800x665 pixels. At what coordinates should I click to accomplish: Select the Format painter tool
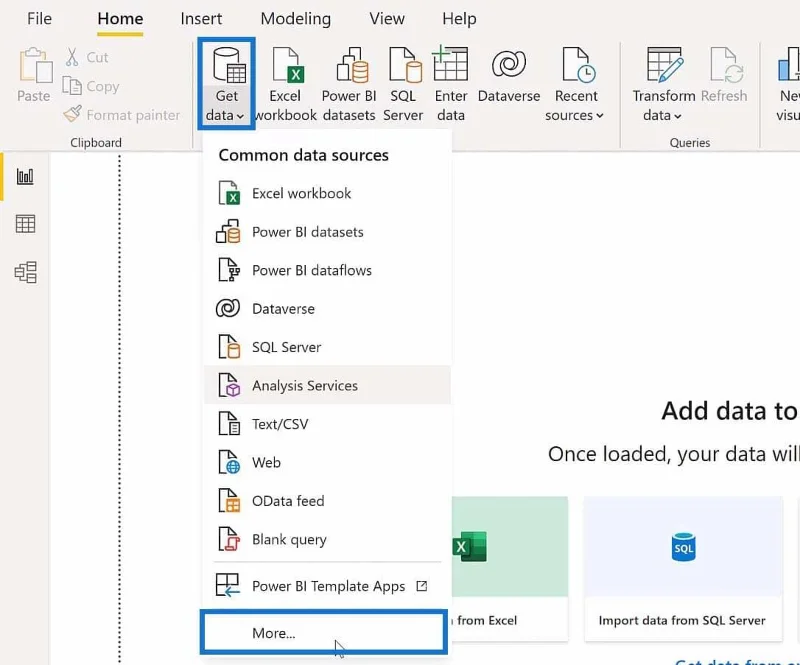(121, 115)
